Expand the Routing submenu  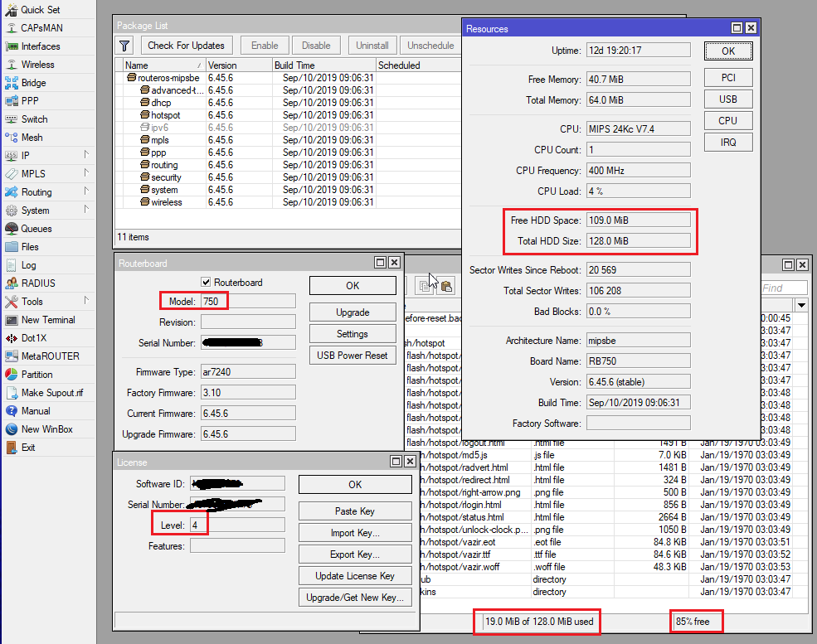(x=86, y=191)
